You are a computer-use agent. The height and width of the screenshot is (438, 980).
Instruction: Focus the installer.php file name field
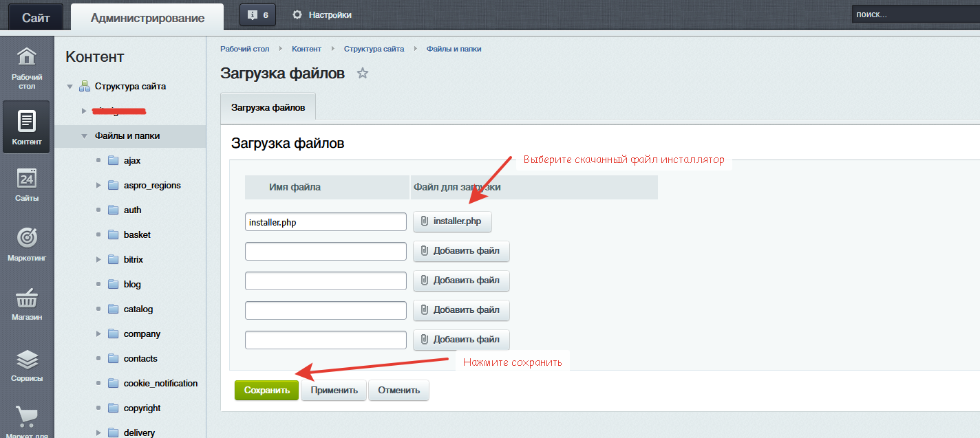click(x=326, y=222)
